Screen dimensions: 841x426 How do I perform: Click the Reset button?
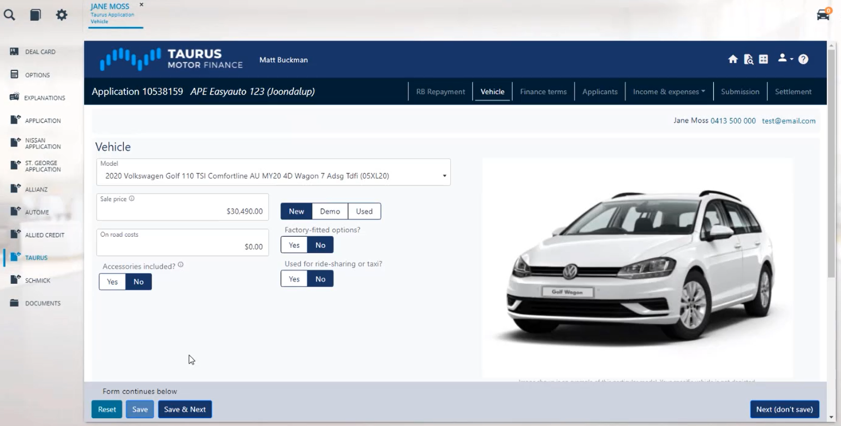point(107,409)
